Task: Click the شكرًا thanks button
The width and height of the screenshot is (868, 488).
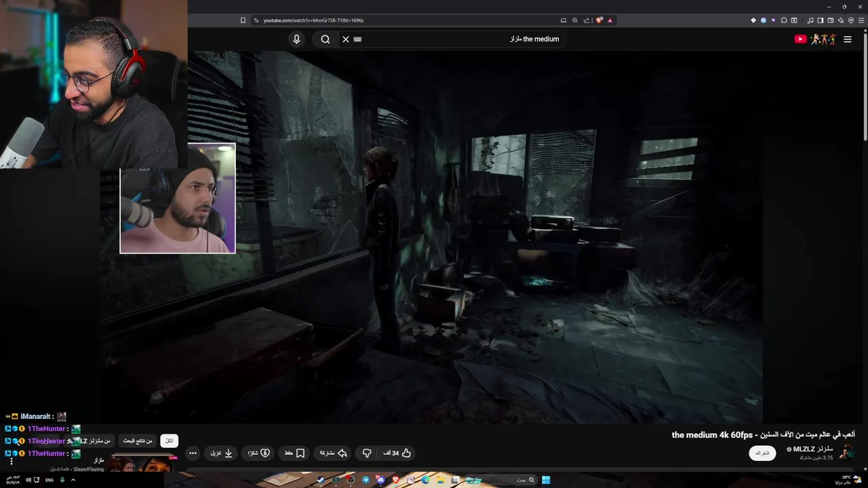Action: pyautogui.click(x=259, y=453)
